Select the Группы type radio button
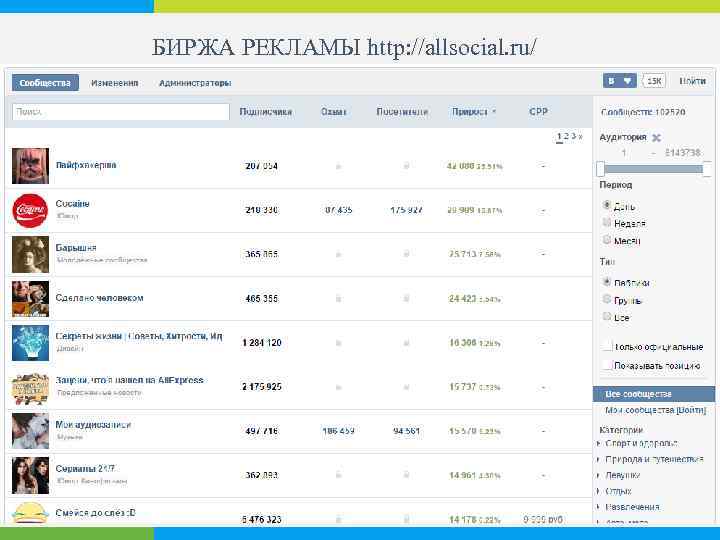This screenshot has width=720, height=540. click(607, 299)
